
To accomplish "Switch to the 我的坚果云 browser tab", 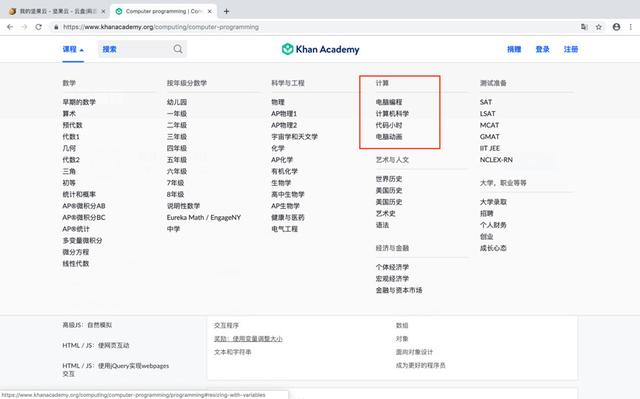I will (57, 11).
